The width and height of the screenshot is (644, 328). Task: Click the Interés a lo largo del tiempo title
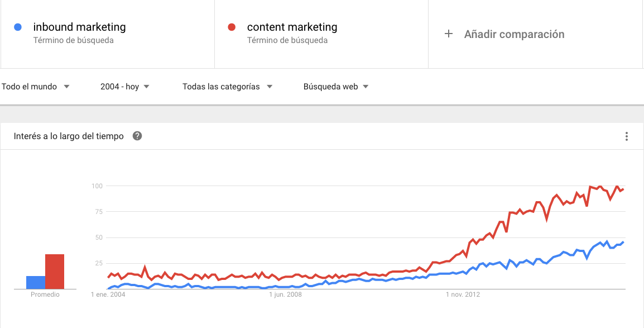point(69,136)
